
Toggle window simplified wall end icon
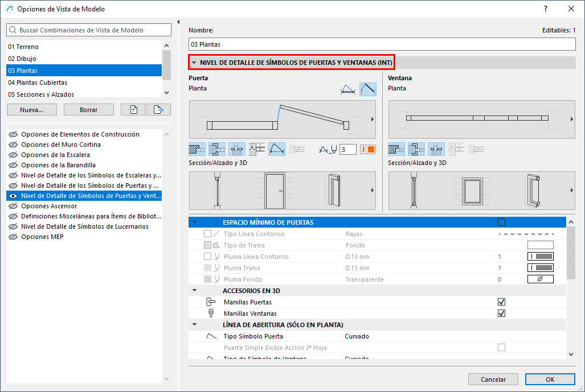coord(476,150)
